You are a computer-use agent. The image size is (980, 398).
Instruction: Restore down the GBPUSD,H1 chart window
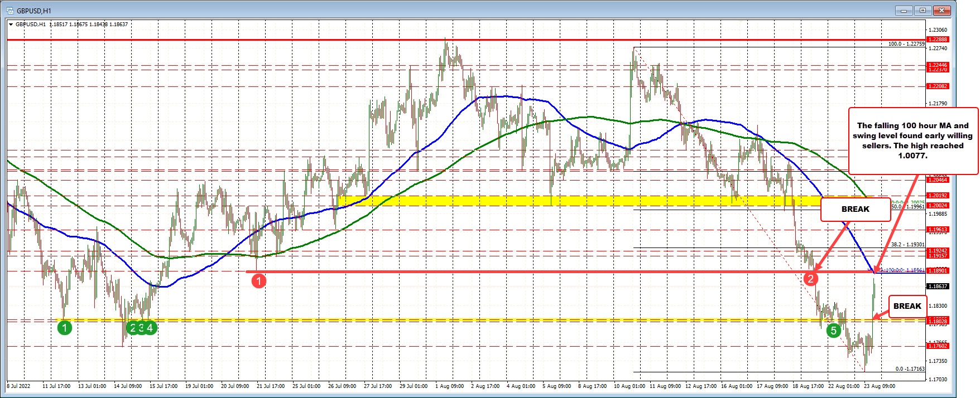(923, 11)
